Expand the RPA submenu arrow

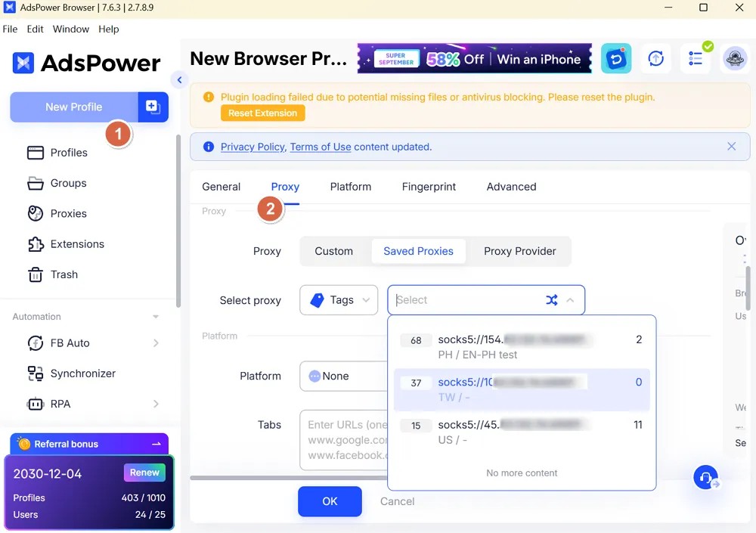[x=156, y=404]
